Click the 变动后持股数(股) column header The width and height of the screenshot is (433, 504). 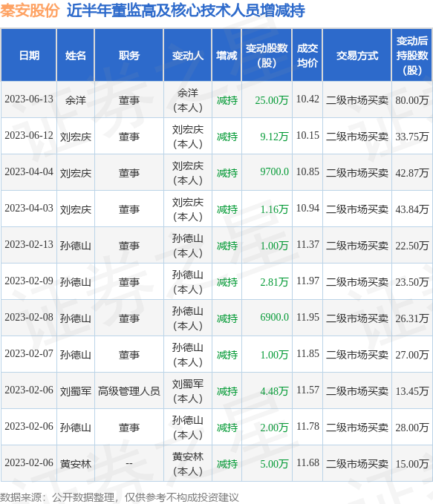411,55
